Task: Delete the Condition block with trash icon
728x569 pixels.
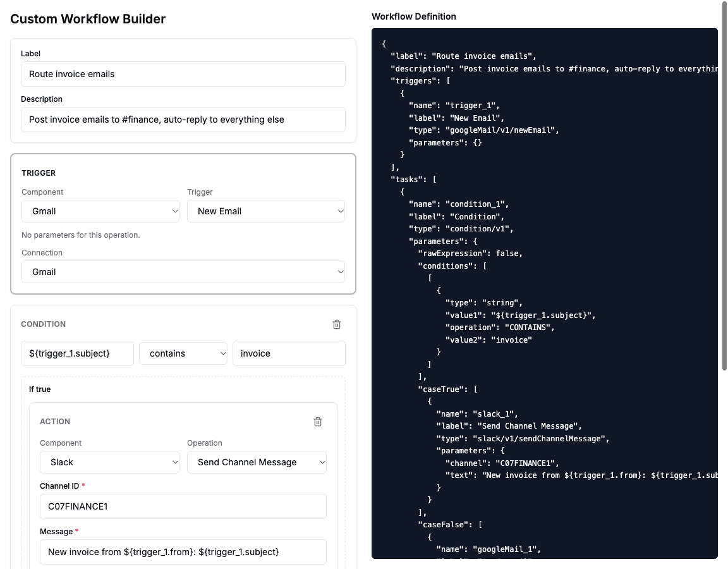Action: coord(337,324)
